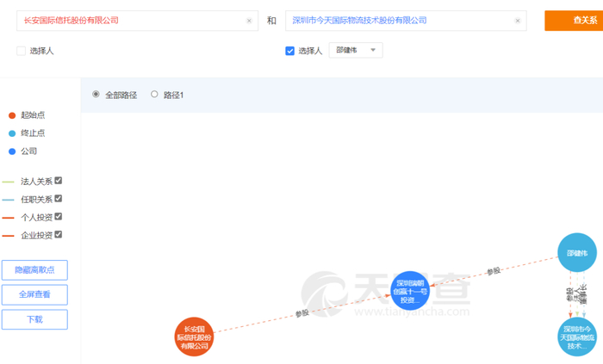
Task: Click the 企业投资 legend label
Action: [x=36, y=236]
